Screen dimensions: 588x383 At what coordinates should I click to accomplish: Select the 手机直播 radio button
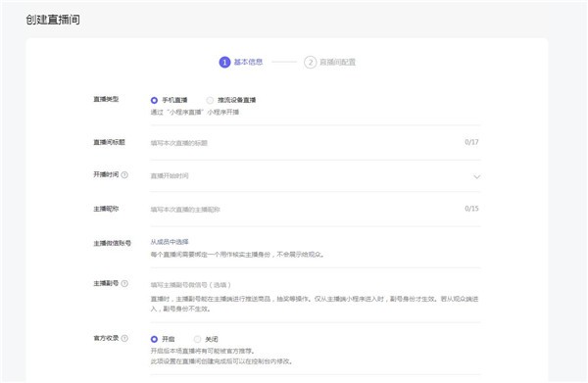(x=154, y=101)
